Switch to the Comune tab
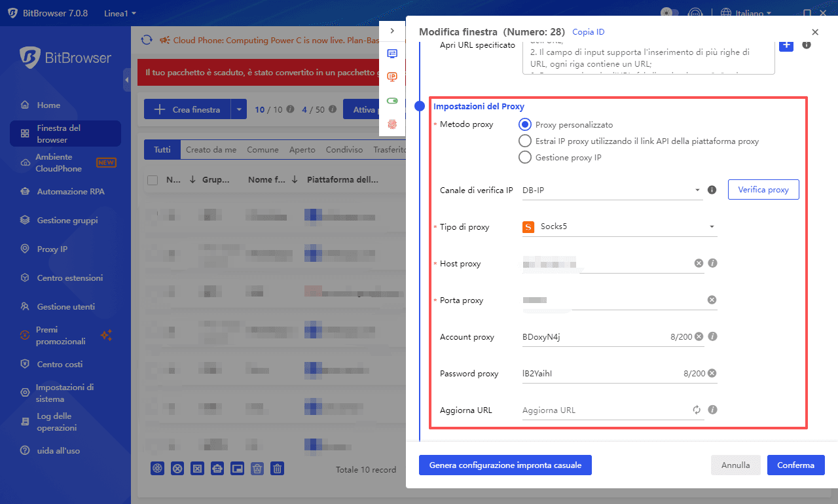 click(x=263, y=149)
